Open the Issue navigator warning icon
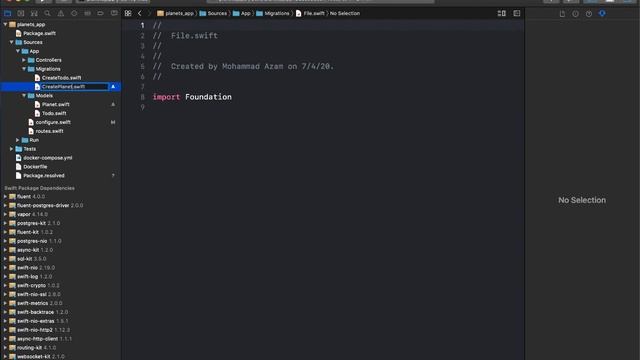The width and height of the screenshot is (640, 360). 60,13
